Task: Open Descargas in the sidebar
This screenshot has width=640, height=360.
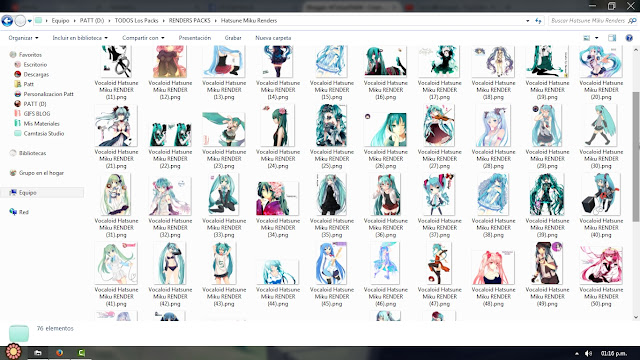Action: click(31, 74)
